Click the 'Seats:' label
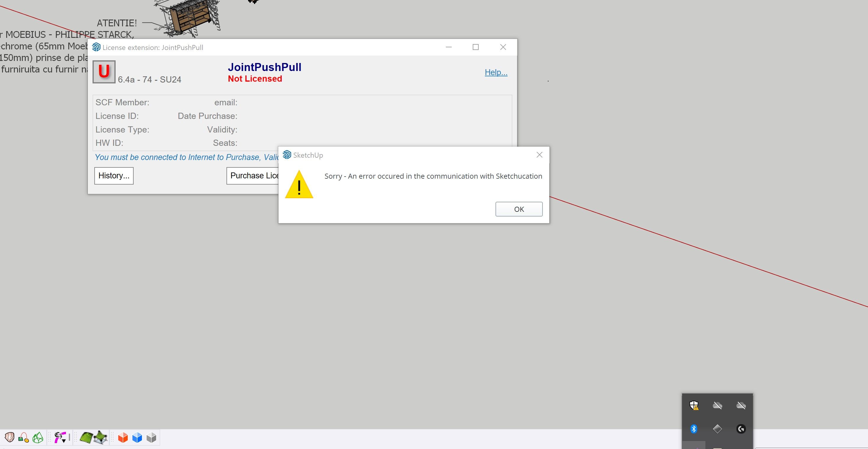This screenshot has height=449, width=868. click(225, 143)
